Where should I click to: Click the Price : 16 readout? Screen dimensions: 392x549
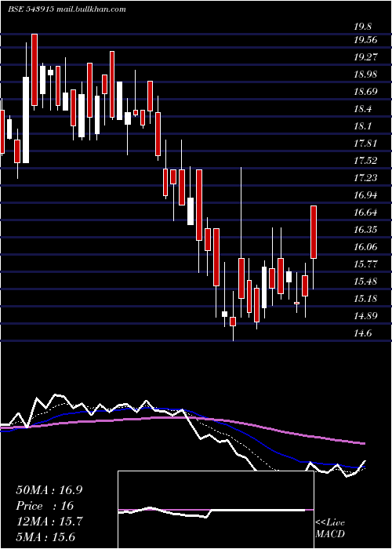pyautogui.click(x=45, y=506)
